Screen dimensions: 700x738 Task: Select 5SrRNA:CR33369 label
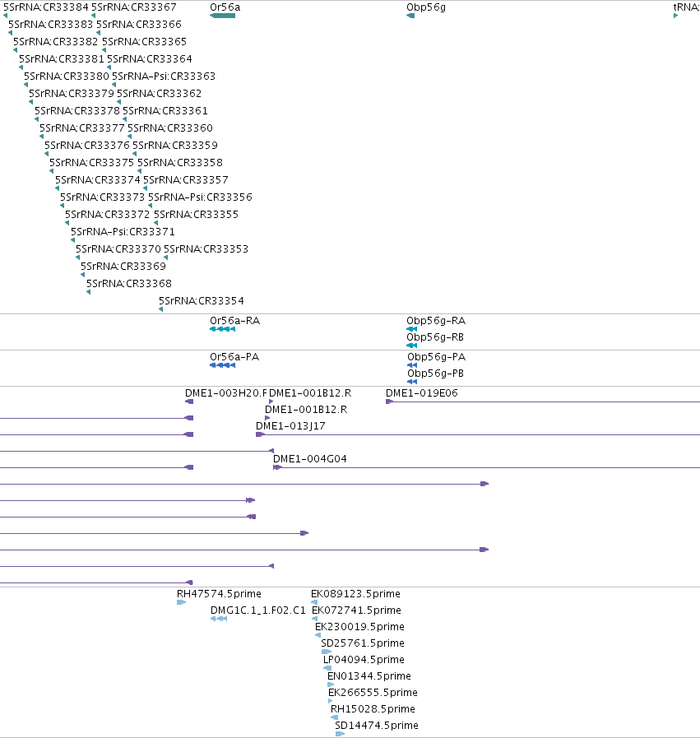[x=123, y=267]
